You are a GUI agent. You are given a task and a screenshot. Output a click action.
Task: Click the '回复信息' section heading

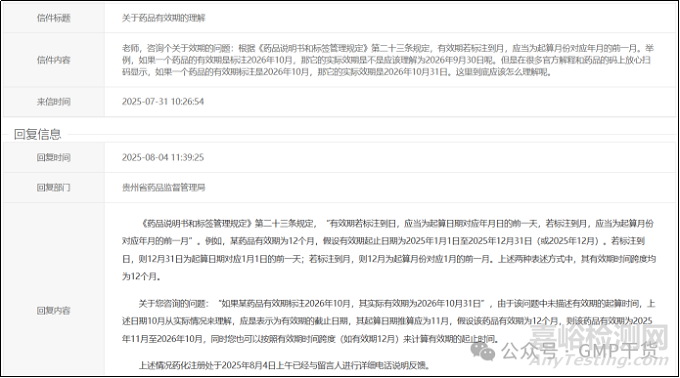(37, 134)
